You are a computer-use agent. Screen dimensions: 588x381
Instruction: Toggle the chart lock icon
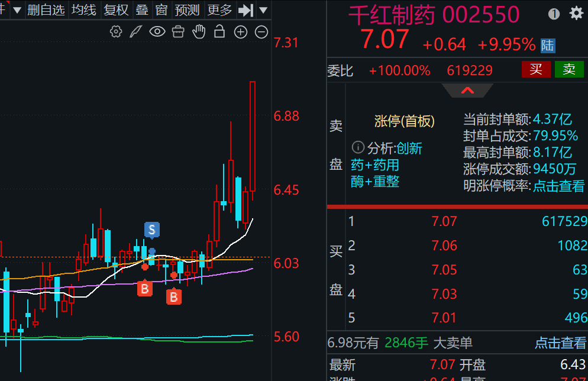coord(219,31)
